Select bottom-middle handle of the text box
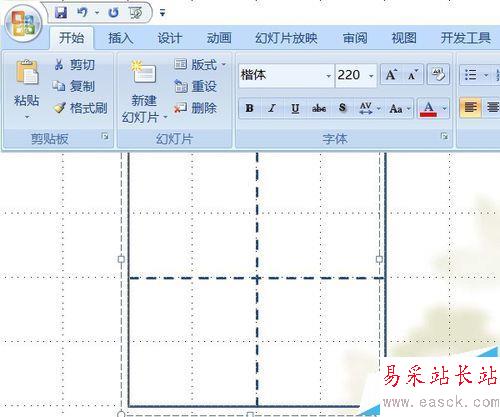Screen dimensions: 500x417 (250, 414)
